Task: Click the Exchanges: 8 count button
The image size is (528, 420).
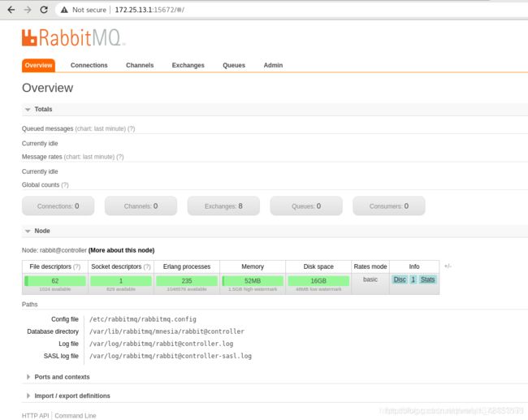Action: tap(223, 206)
